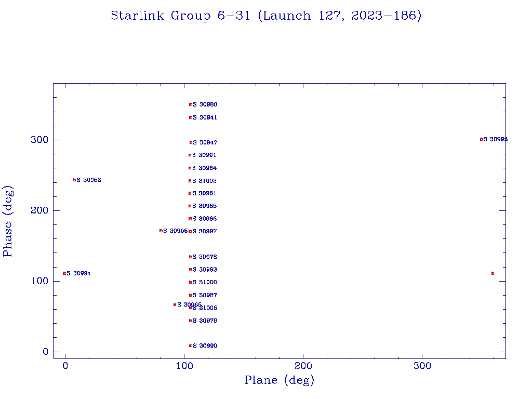Select the satellite label S 30994

coord(79,273)
